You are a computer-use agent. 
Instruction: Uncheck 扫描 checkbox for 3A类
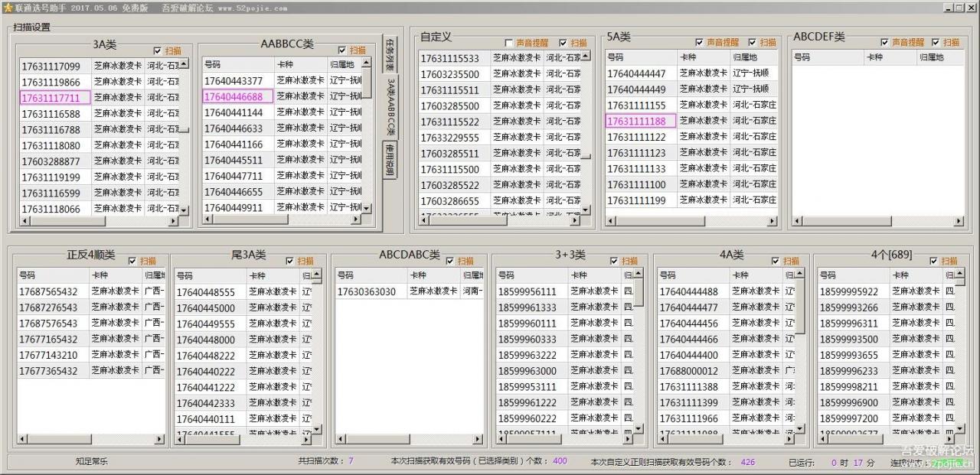tap(158, 50)
